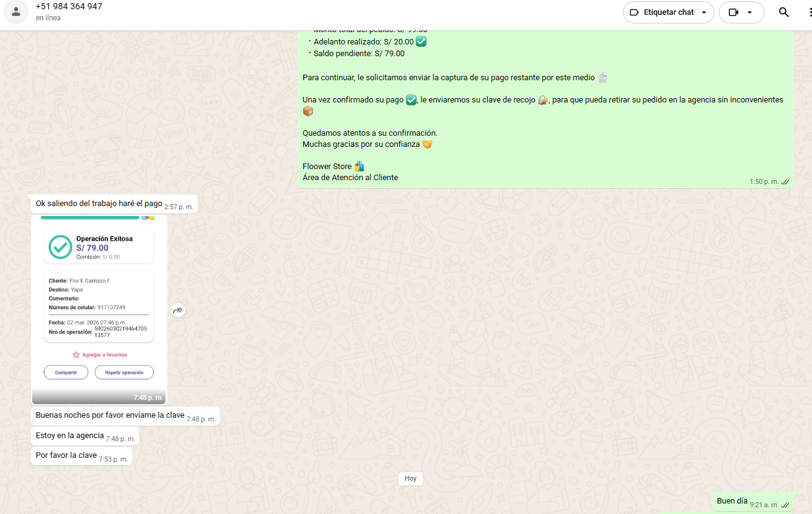Screen dimensions: 812x514
Task: Click the Floower Store signature in green message
Action: [x=327, y=167]
